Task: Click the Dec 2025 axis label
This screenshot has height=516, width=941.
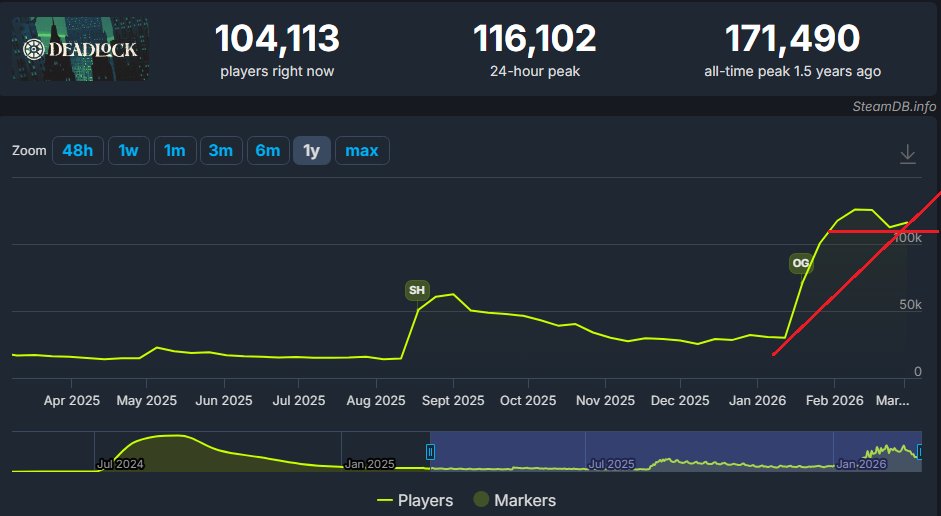Action: [680, 400]
